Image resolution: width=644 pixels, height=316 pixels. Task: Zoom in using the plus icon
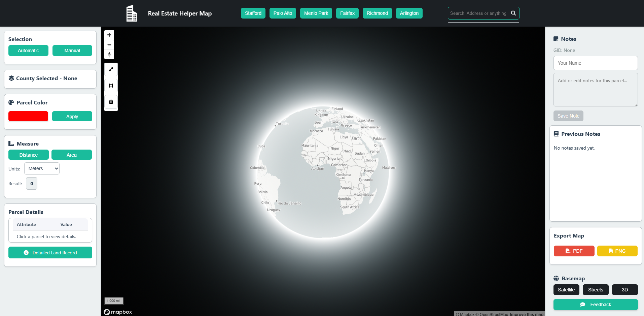[x=109, y=35]
